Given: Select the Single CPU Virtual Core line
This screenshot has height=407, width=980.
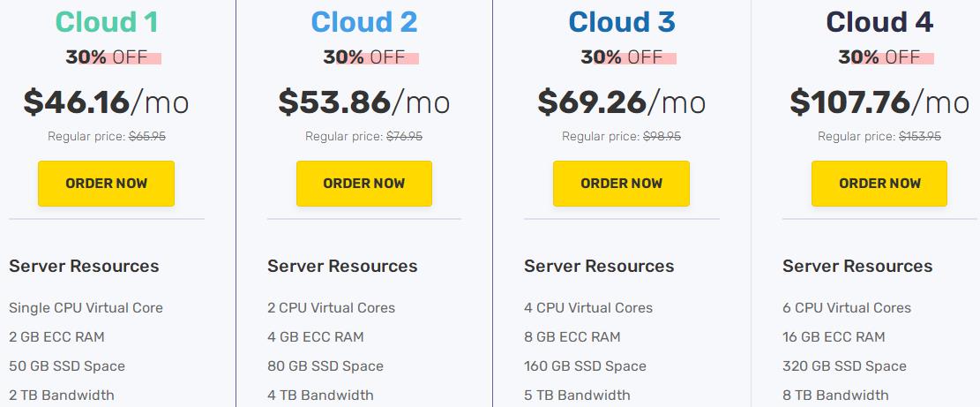Looking at the screenshot, I should tap(86, 308).
